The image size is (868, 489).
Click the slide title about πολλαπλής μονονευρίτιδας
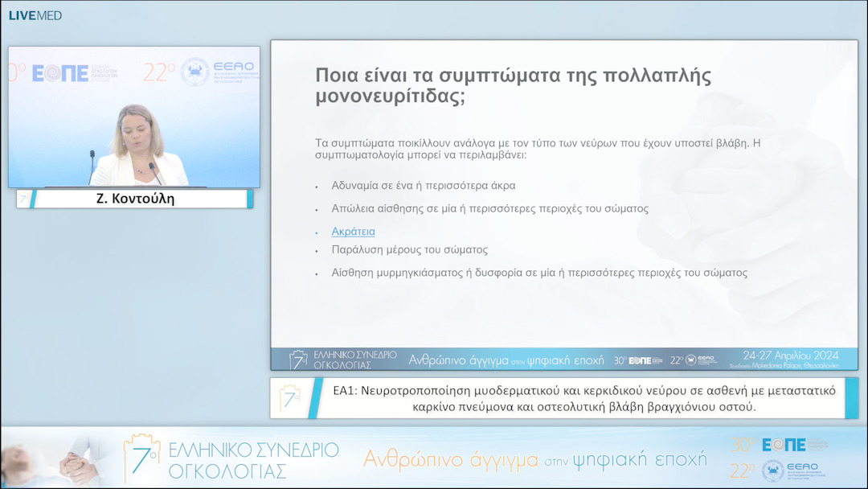[x=513, y=86]
